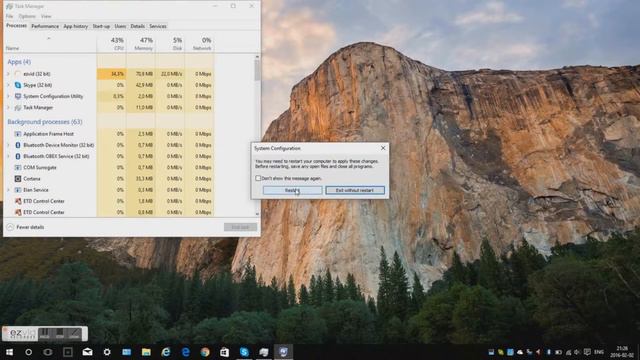Switch to the Services tab
640x360 pixels.
tap(158, 26)
